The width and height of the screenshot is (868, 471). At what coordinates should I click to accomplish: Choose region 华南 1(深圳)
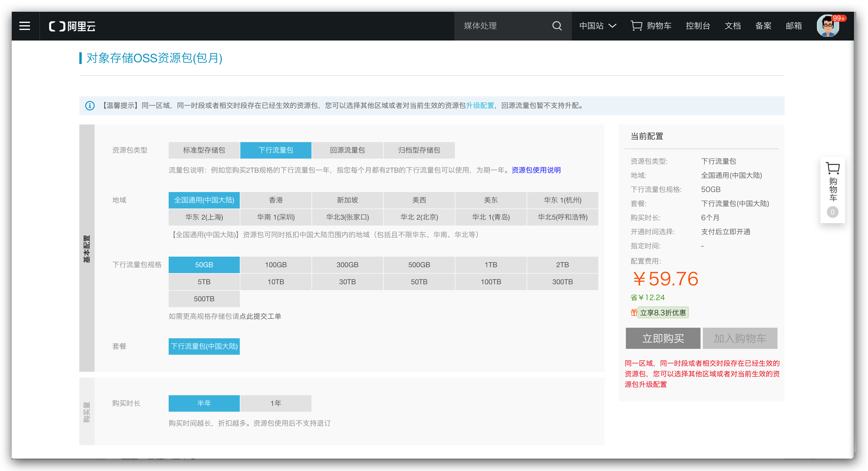(276, 217)
